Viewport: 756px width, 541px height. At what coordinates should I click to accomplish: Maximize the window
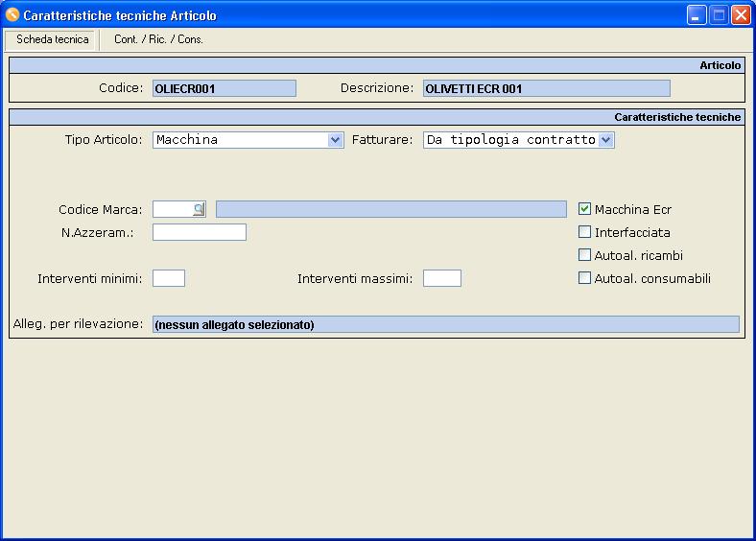click(719, 15)
